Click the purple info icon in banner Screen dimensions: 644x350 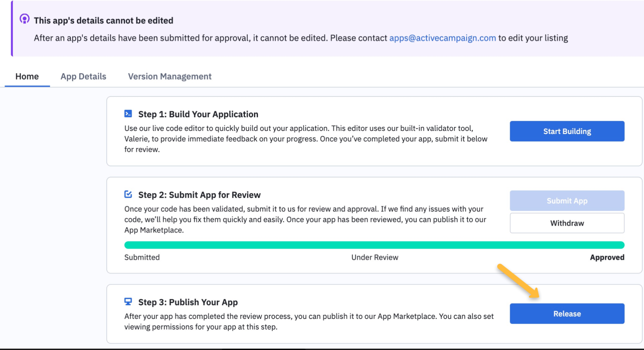tap(25, 19)
